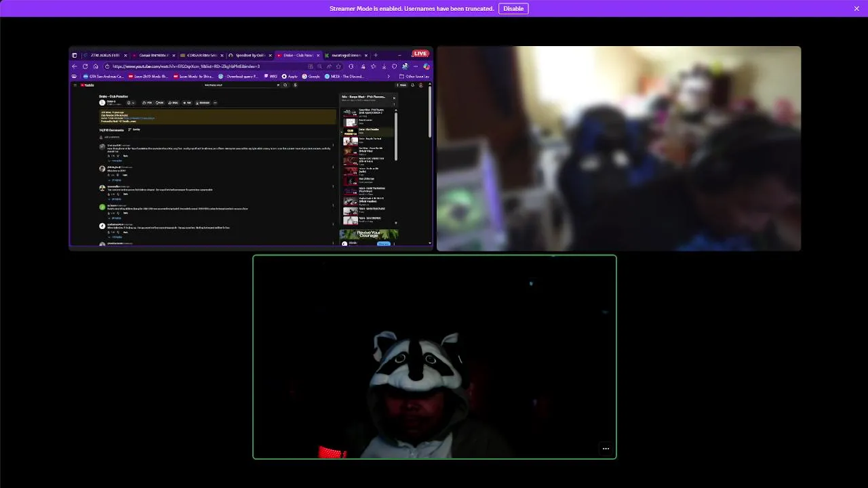Open MEE6 - The Discord bookmark
The image size is (868, 488).
click(x=344, y=76)
